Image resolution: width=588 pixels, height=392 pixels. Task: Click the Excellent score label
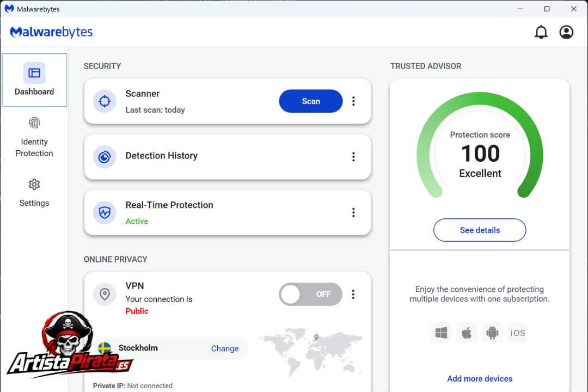tap(480, 173)
